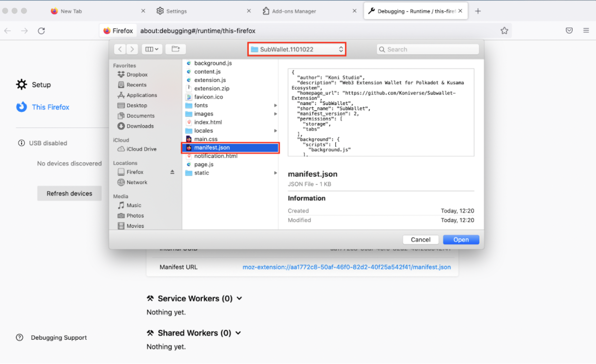Expand the static folder arrow
Screen dimensions: 596x364
point(276,173)
